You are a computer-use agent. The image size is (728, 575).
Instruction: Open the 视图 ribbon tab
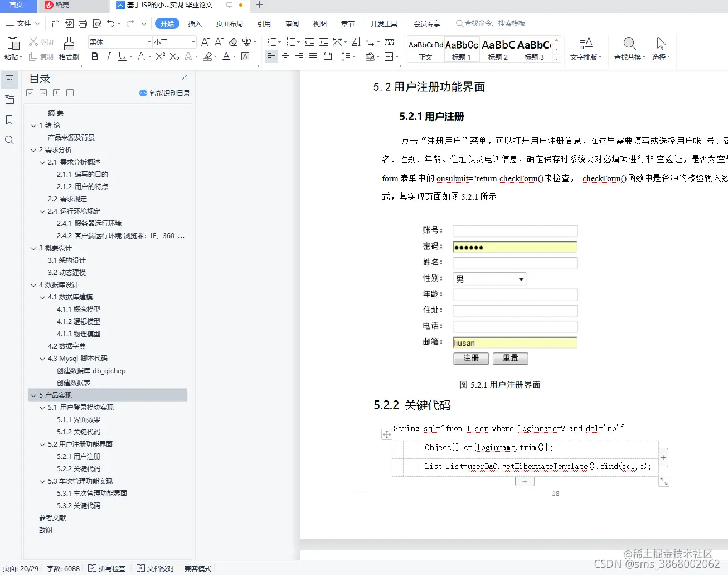319,24
